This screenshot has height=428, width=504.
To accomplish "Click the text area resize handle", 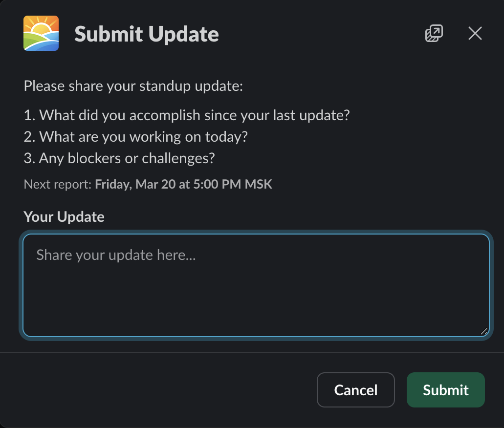I will pos(484,331).
